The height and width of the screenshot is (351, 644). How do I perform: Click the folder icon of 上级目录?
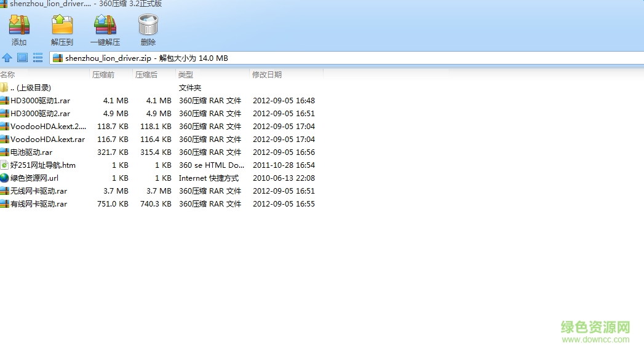4,87
